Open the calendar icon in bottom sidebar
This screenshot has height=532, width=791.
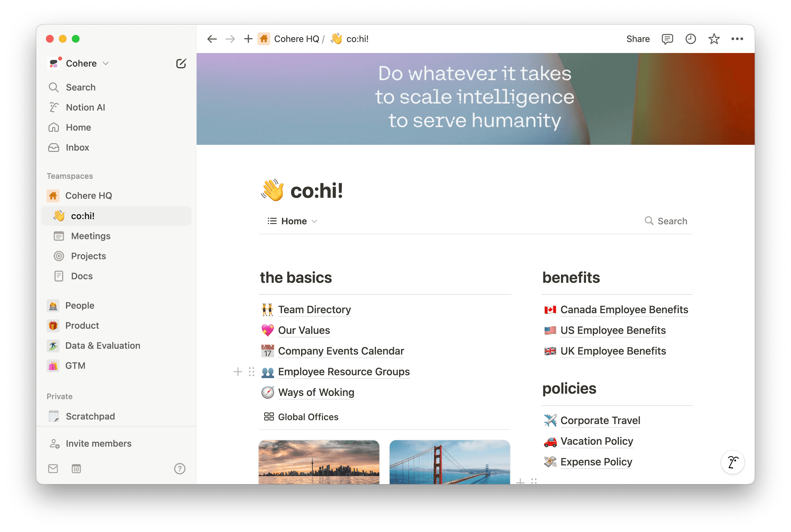(76, 469)
